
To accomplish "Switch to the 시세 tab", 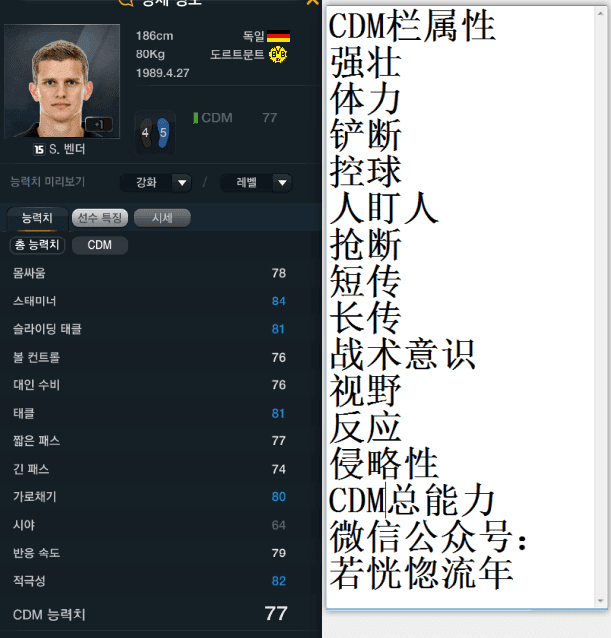I will (x=162, y=218).
